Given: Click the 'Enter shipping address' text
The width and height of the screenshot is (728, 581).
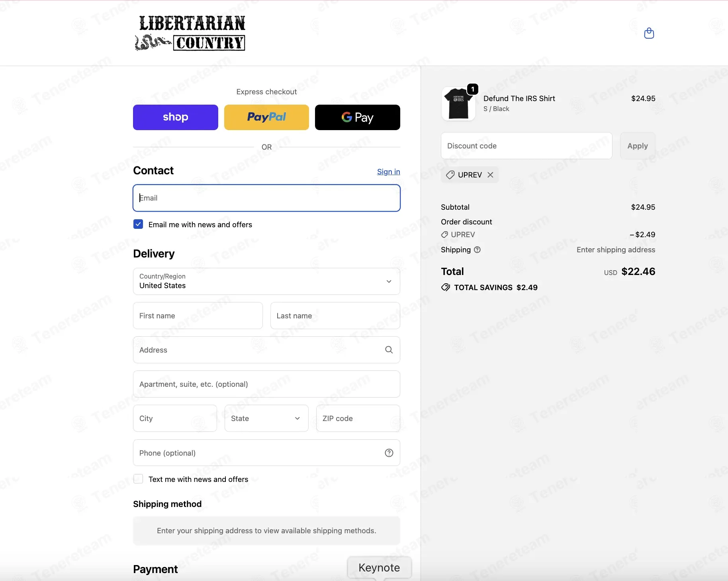Looking at the screenshot, I should pos(616,250).
